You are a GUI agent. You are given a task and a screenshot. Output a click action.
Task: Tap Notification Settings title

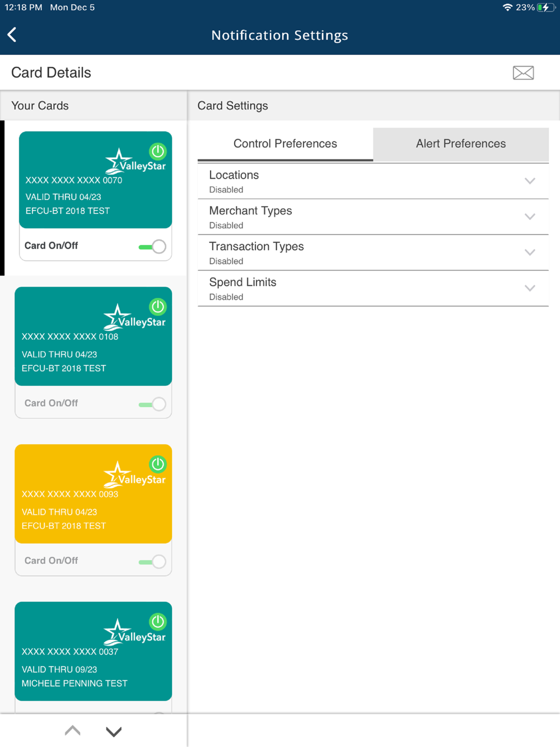279,35
